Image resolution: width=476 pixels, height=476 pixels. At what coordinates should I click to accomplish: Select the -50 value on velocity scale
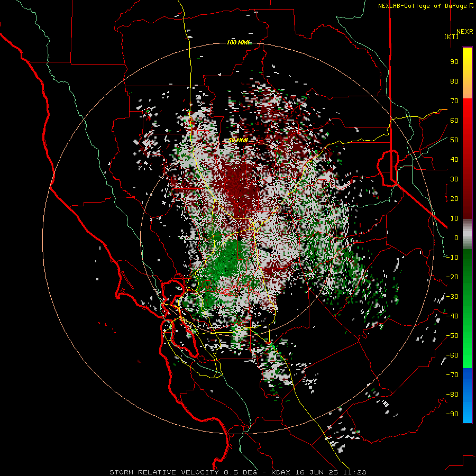pos(452,336)
